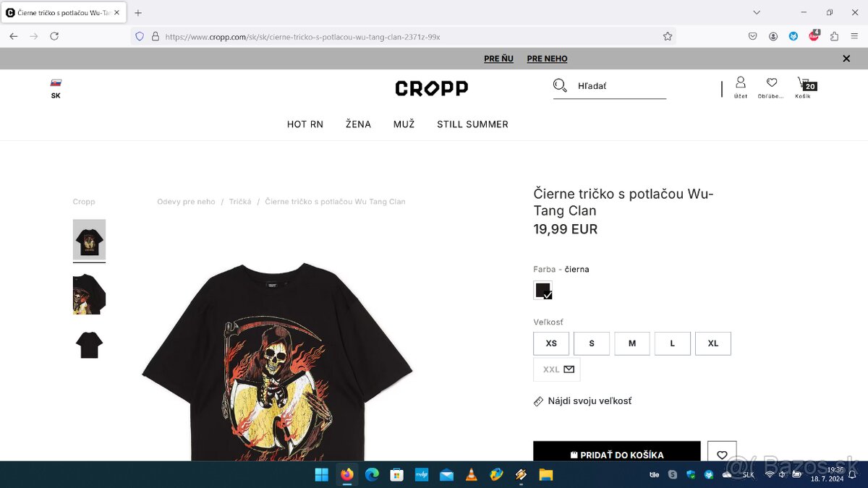Image resolution: width=868 pixels, height=488 pixels.
Task: Select size M
Action: pyautogui.click(x=632, y=343)
